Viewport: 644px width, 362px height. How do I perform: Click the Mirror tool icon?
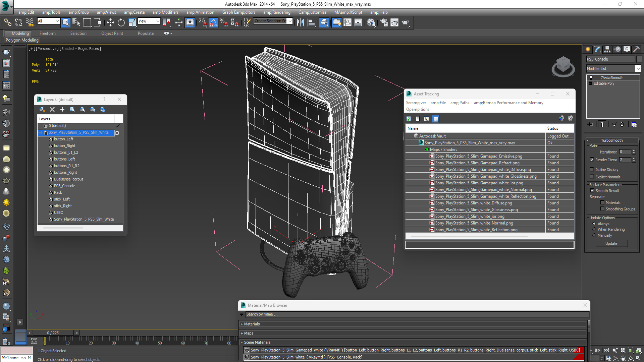point(300,22)
